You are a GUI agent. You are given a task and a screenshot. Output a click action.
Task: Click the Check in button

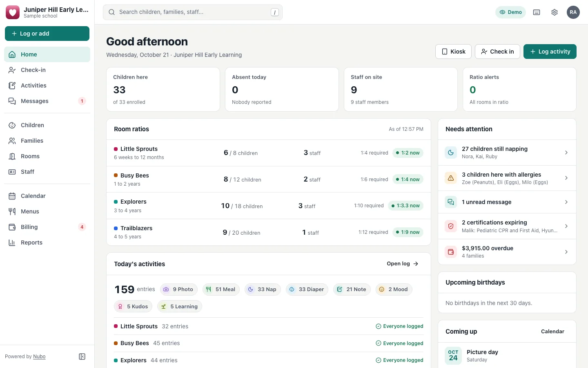(x=497, y=52)
